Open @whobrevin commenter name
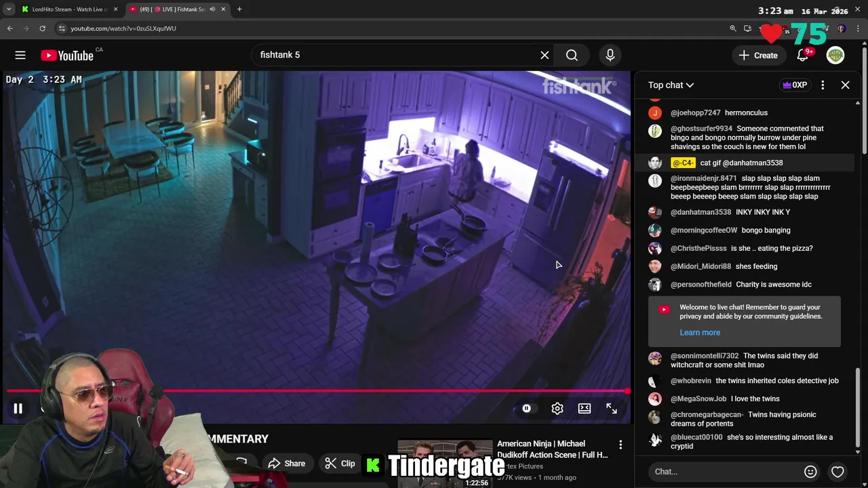The width and height of the screenshot is (868, 488). click(x=690, y=381)
